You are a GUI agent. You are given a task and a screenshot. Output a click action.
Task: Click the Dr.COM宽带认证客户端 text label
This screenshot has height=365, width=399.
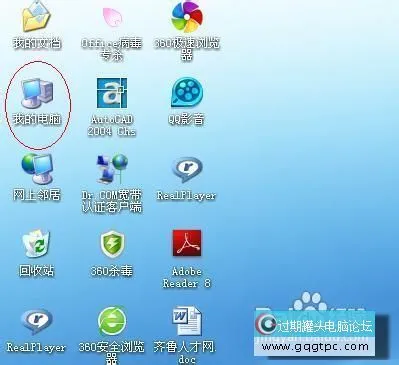pos(112,201)
